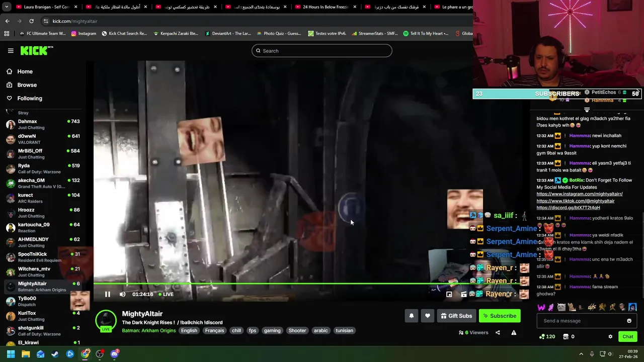Open TyBo00 Dispatch channel
This screenshot has width=644, height=362.
click(43, 301)
